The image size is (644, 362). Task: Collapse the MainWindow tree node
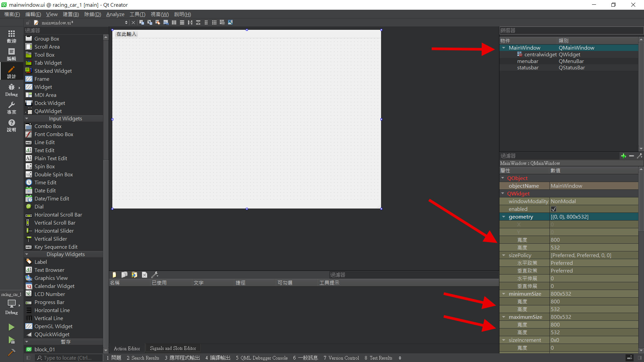click(503, 48)
